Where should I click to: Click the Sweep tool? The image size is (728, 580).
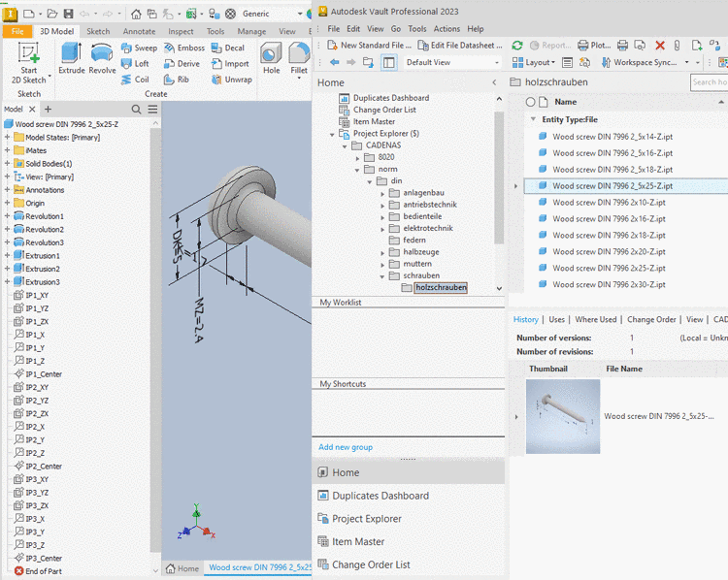pos(137,48)
